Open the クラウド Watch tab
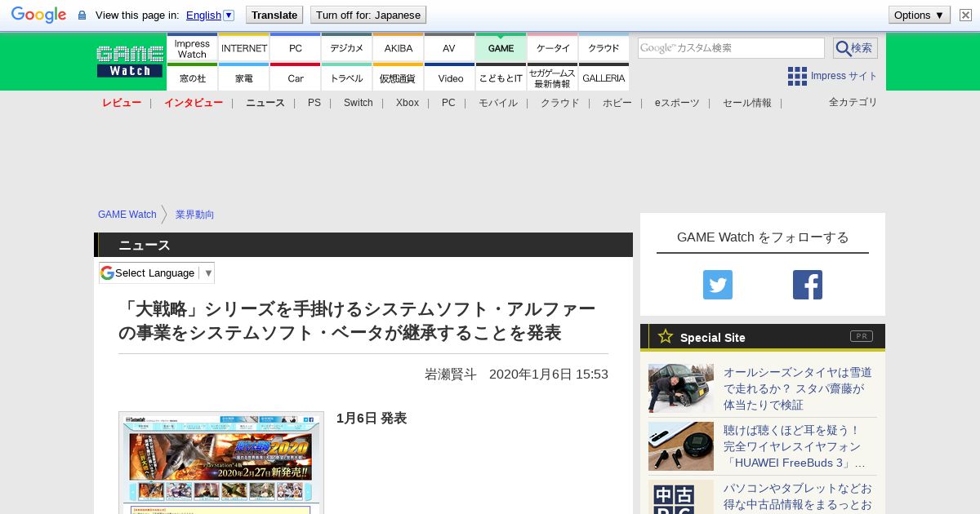This screenshot has height=514, width=980. tap(604, 48)
